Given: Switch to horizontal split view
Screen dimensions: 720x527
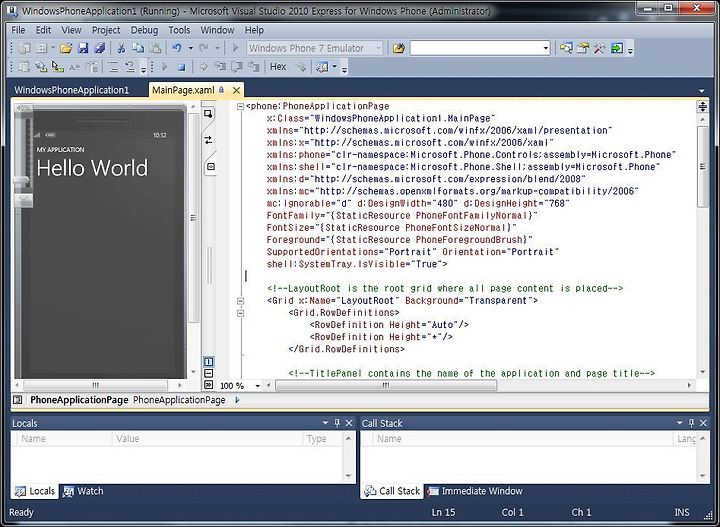Looking at the screenshot, I should (x=208, y=373).
